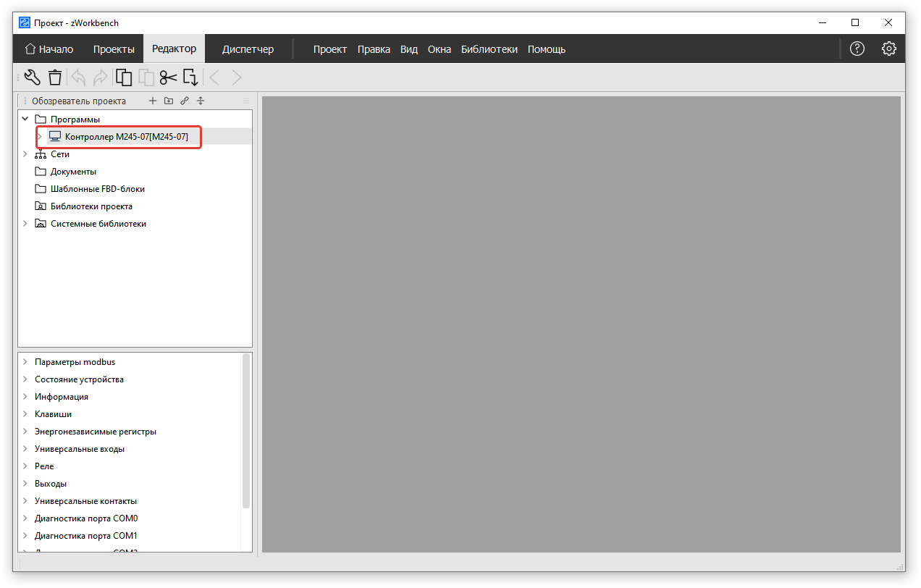The image size is (921, 588).
Task: Switch to the Диспетчер tab
Action: pos(248,49)
